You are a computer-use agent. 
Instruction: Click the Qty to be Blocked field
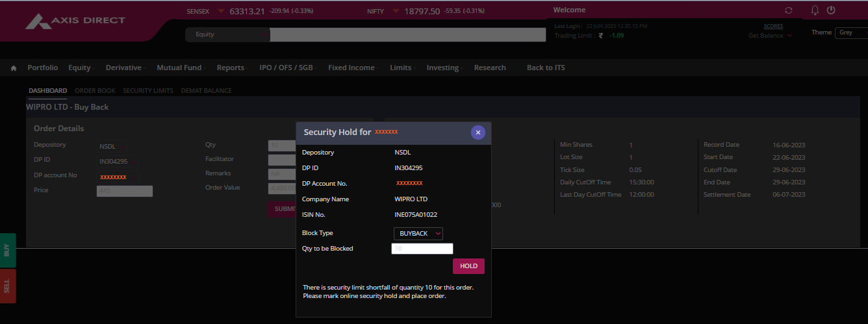coord(422,249)
